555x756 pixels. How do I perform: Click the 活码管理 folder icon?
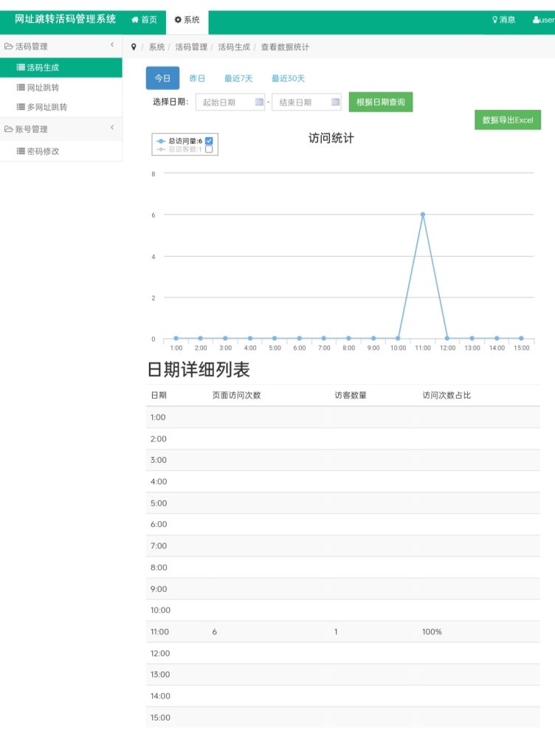tap(9, 47)
